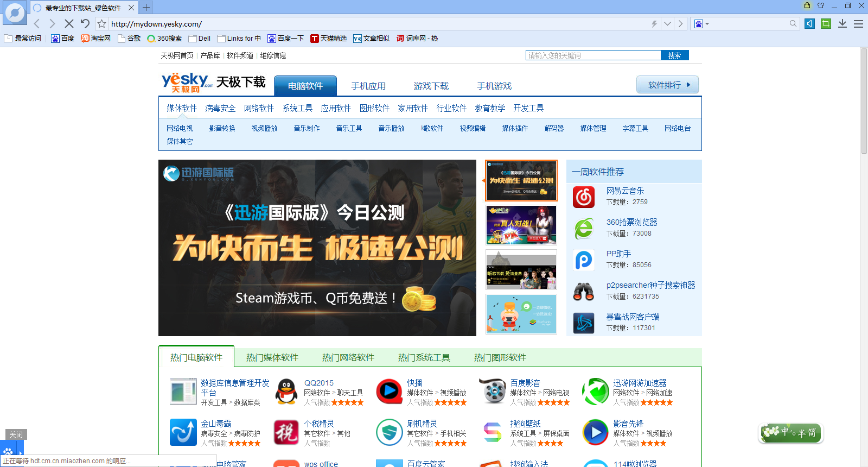
Task: Click 维修信息 top link
Action: (x=273, y=55)
